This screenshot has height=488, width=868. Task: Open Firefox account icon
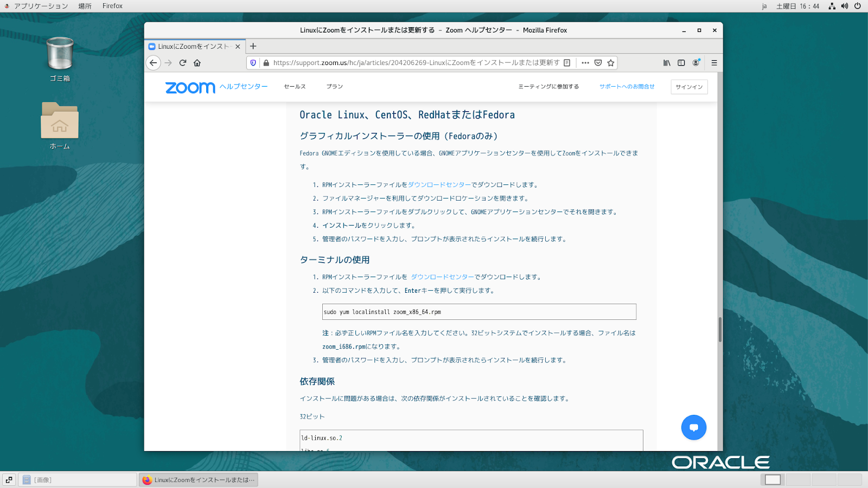point(696,63)
